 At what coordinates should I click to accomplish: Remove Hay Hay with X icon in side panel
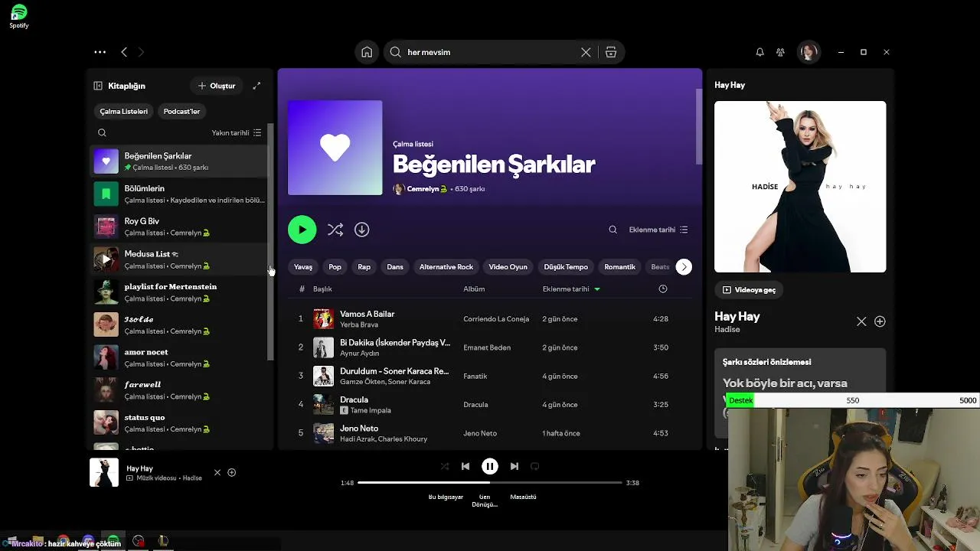[x=861, y=321]
